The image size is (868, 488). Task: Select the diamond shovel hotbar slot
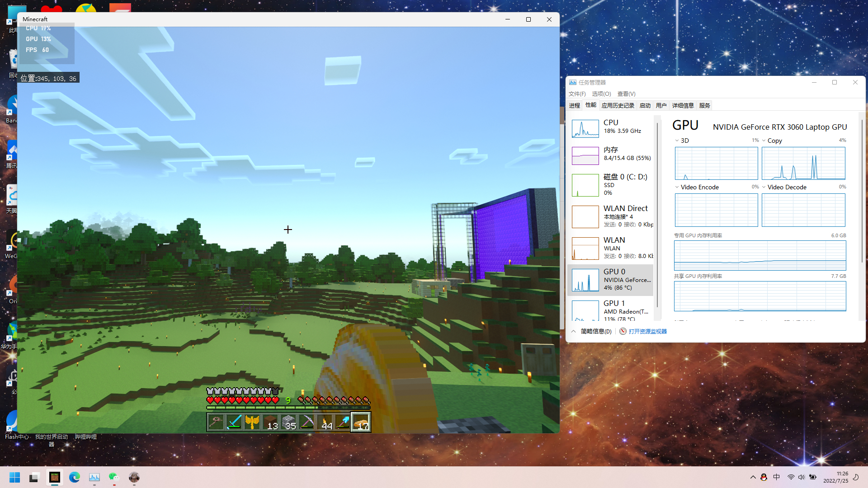[343, 422]
